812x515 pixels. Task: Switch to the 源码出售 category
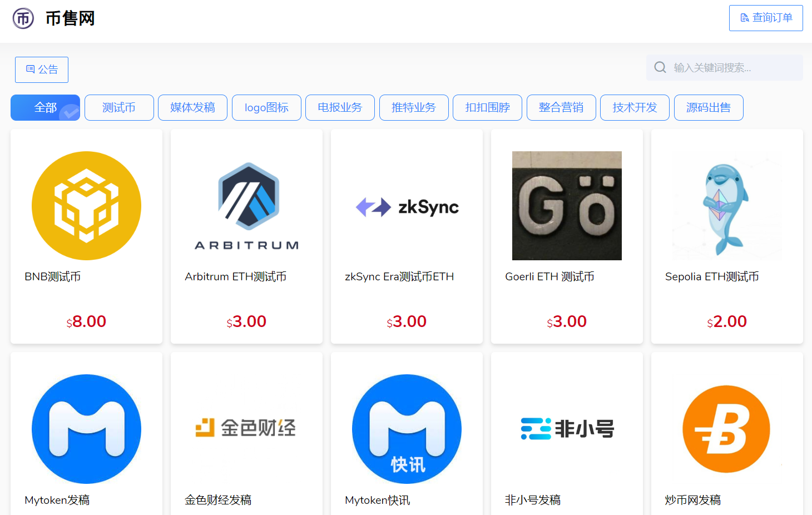point(709,107)
